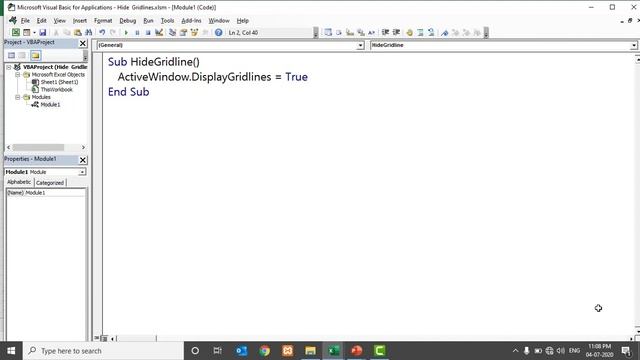Save the project with the floppy disk icon
This screenshot has height=360, width=640.
tap(42, 32)
